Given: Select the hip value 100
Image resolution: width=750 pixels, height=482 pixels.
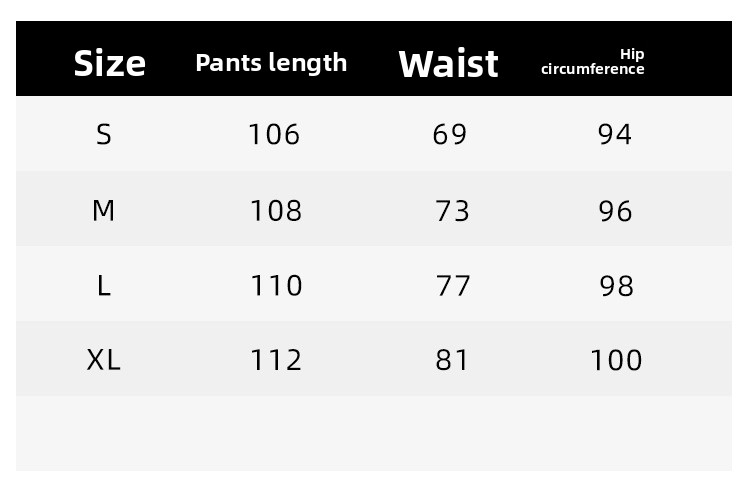Looking at the screenshot, I should [617, 360].
